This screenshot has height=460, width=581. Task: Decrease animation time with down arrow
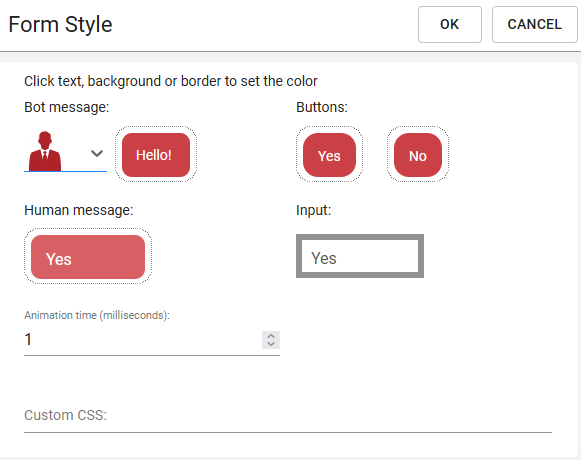pos(271,344)
